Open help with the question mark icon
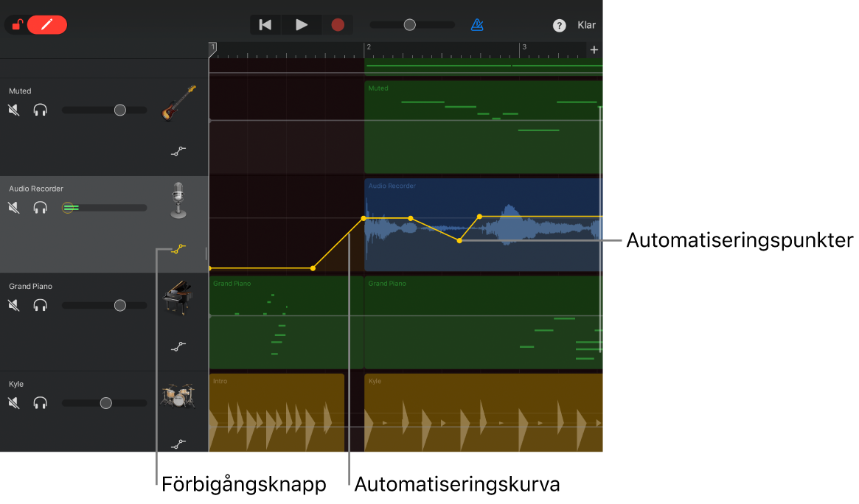859x504 pixels. tap(559, 25)
